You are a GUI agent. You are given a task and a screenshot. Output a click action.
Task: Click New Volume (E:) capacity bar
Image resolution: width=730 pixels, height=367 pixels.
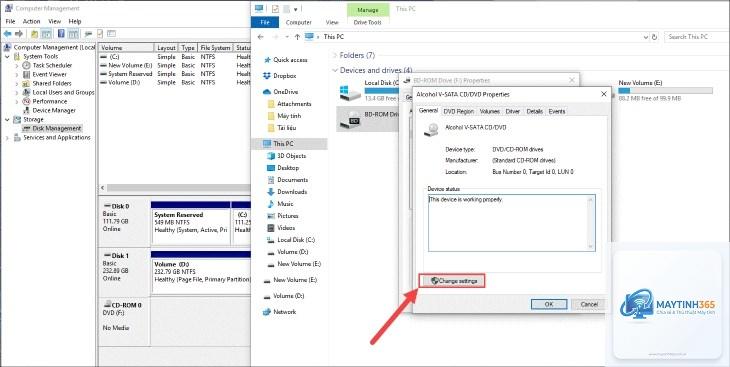pos(665,91)
